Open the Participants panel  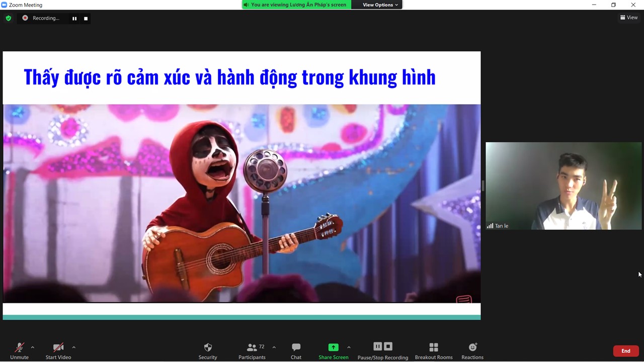click(252, 351)
